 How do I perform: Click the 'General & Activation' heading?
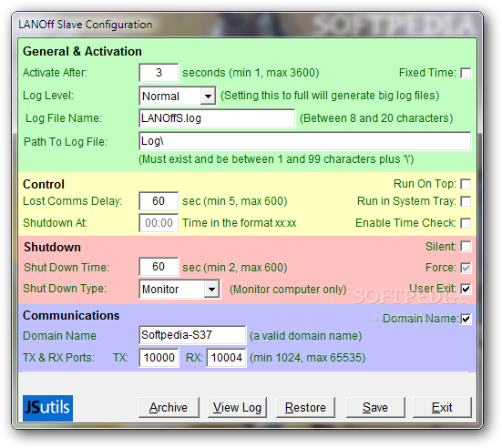point(82,52)
